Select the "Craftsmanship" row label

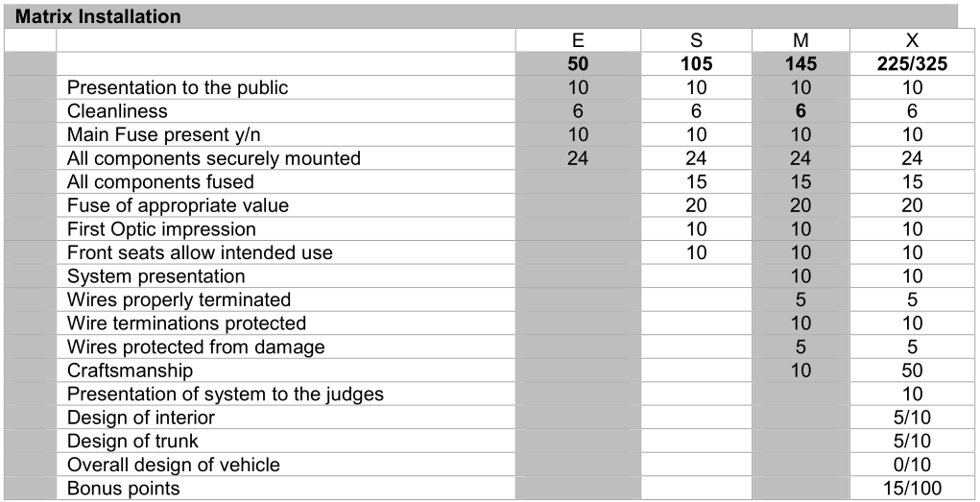pyautogui.click(x=130, y=371)
